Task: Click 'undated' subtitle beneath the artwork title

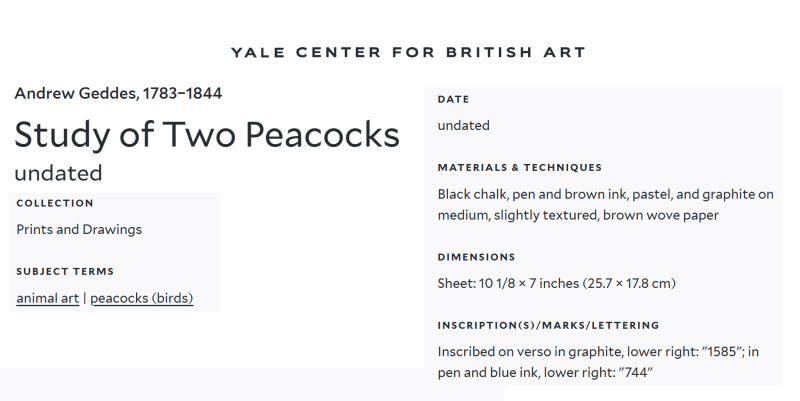Action: pos(58,173)
